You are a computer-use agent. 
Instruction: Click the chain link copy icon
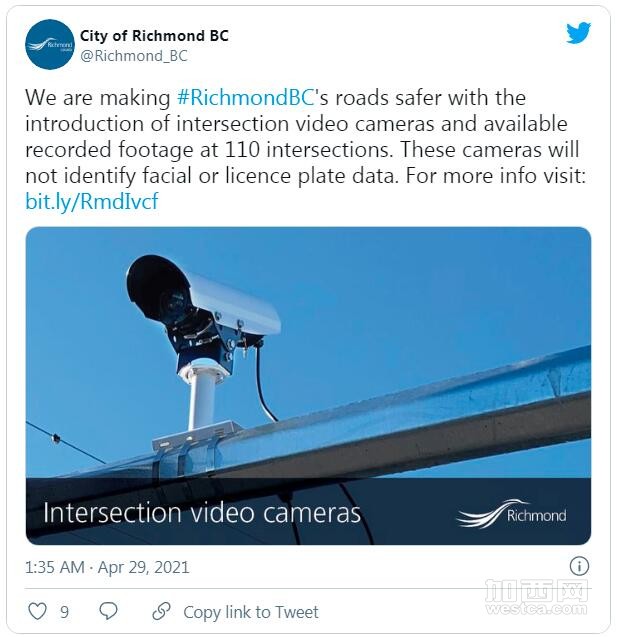[161, 611]
